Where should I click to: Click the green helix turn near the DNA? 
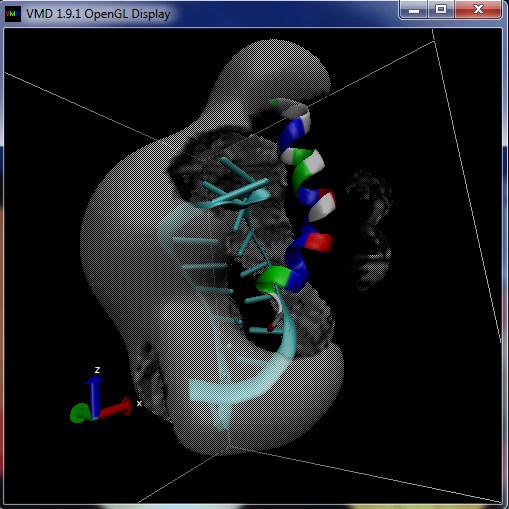click(274, 277)
